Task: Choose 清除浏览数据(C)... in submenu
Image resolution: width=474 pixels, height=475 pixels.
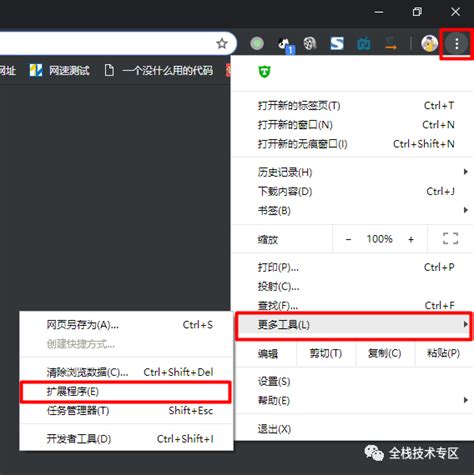Action: tap(127, 372)
